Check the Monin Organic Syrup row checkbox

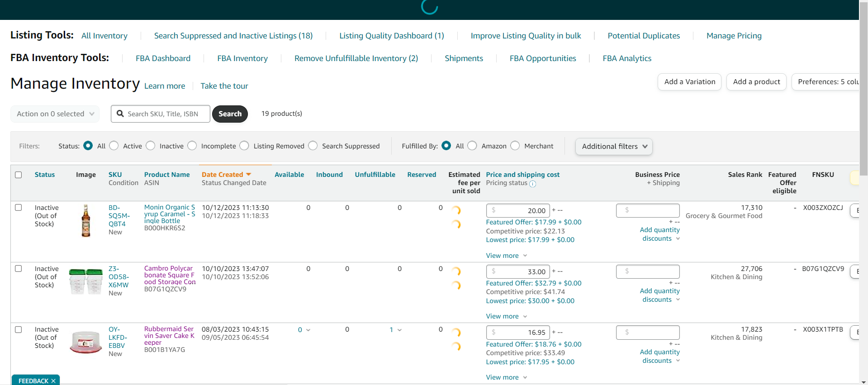19,208
